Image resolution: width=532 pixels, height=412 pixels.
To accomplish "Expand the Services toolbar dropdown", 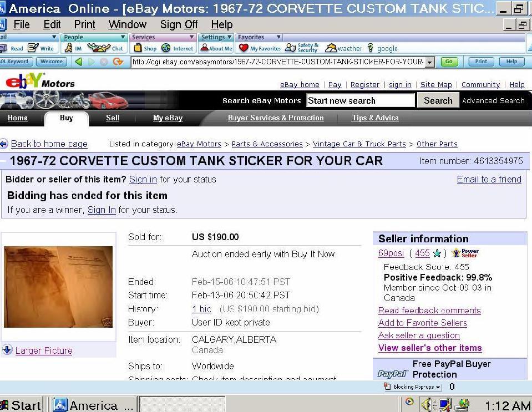I will point(192,37).
